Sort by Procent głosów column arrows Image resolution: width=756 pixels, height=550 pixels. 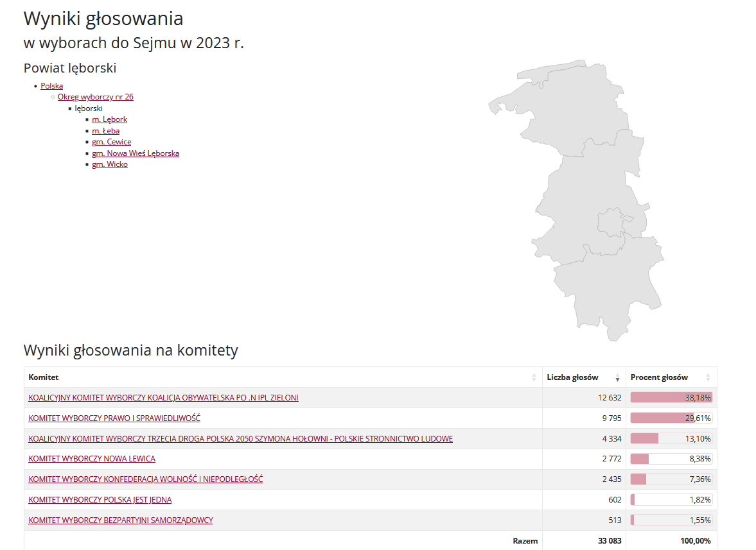[x=708, y=377]
